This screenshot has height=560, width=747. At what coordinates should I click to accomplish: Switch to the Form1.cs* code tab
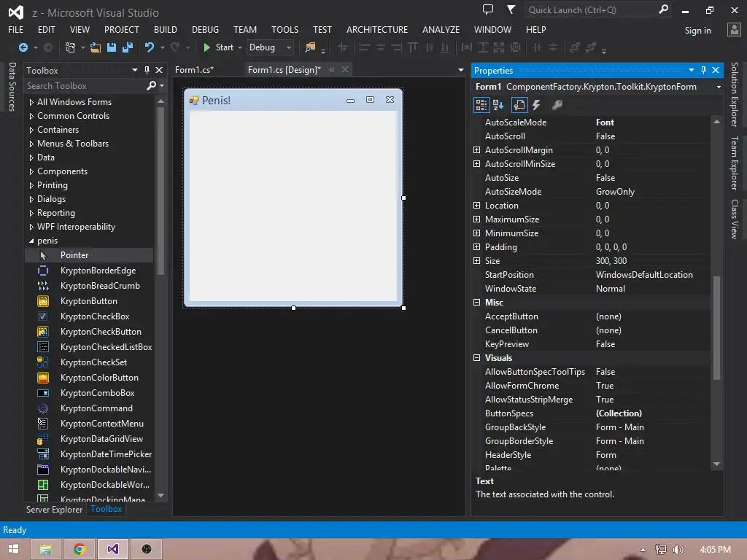click(194, 70)
